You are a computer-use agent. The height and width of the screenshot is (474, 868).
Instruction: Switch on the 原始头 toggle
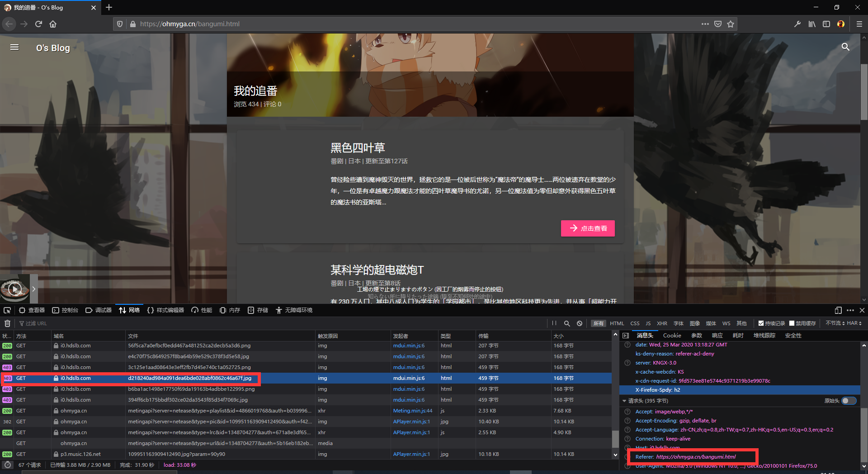click(850, 401)
